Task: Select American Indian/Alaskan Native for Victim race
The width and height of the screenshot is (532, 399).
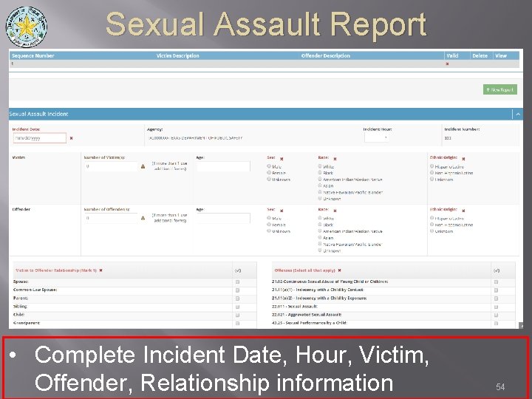Action: [320, 179]
